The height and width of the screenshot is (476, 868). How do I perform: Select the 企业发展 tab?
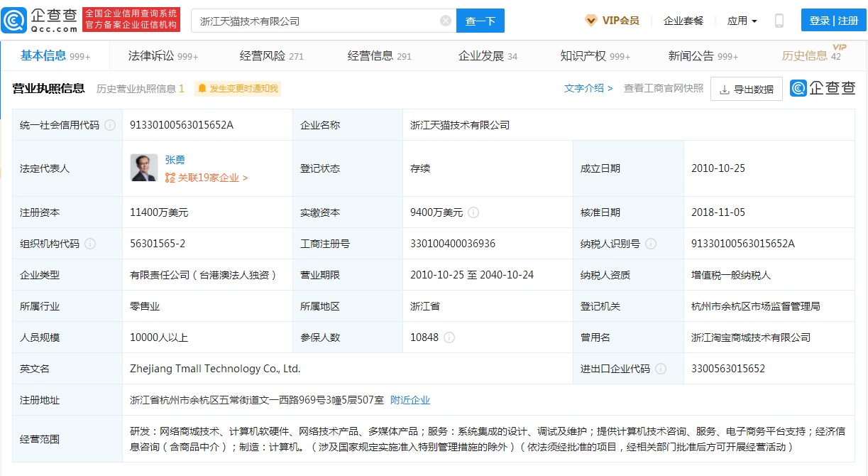click(488, 56)
